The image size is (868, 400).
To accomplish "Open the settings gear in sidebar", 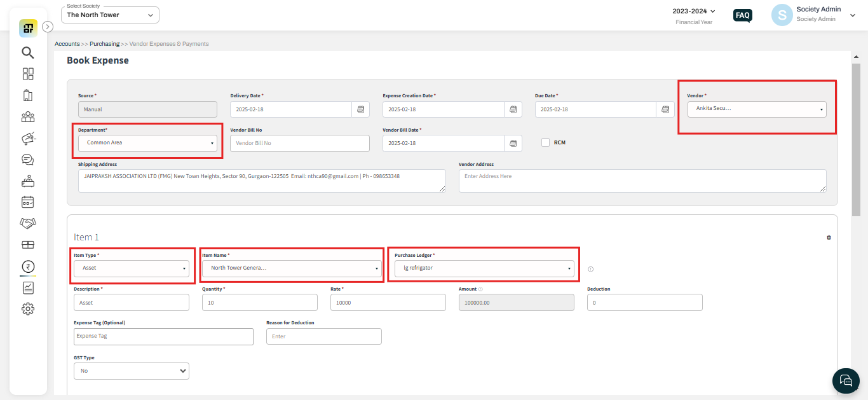I will click(27, 309).
